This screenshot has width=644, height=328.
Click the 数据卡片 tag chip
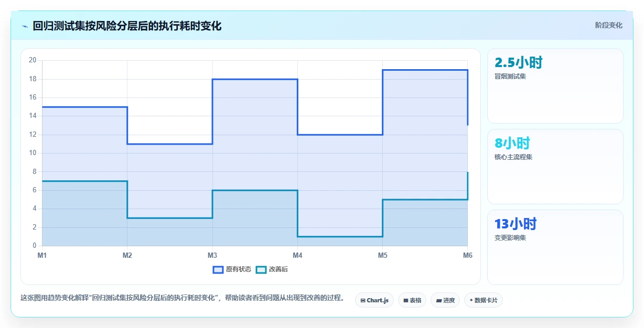pos(484,300)
